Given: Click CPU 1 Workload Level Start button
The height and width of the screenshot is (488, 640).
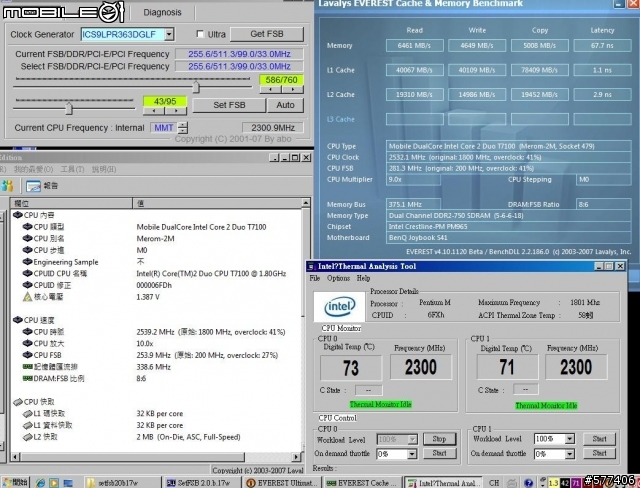Looking at the screenshot, I should tap(599, 439).
